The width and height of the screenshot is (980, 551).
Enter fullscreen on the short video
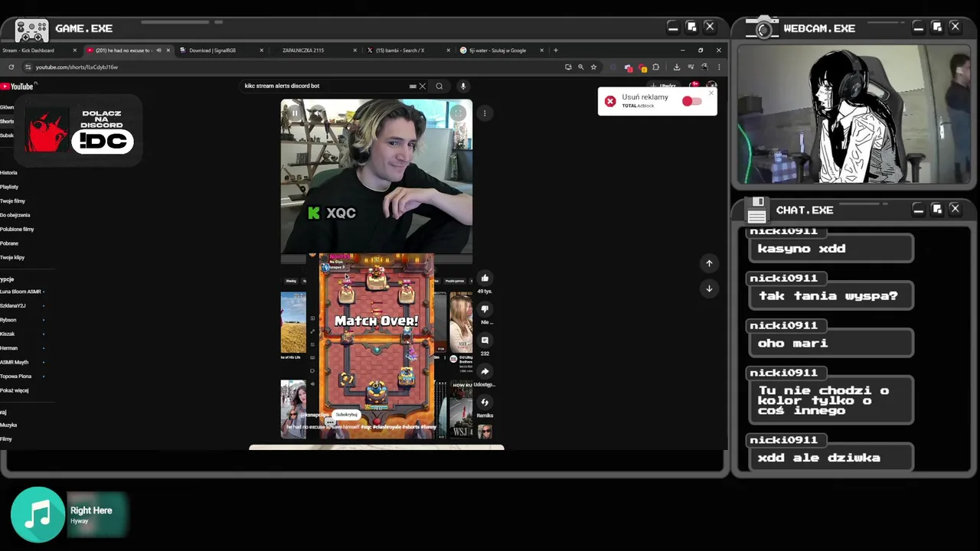coord(458,113)
